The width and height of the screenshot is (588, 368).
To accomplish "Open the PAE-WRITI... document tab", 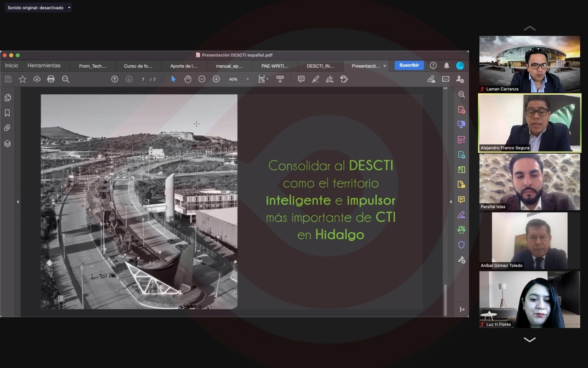I will [x=275, y=66].
